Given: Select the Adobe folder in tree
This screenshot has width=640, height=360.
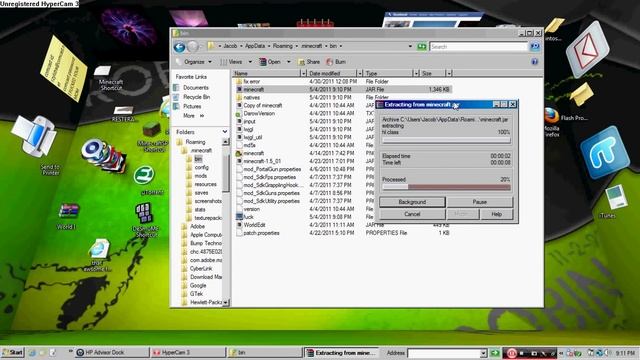Looking at the screenshot, I should (x=193, y=226).
